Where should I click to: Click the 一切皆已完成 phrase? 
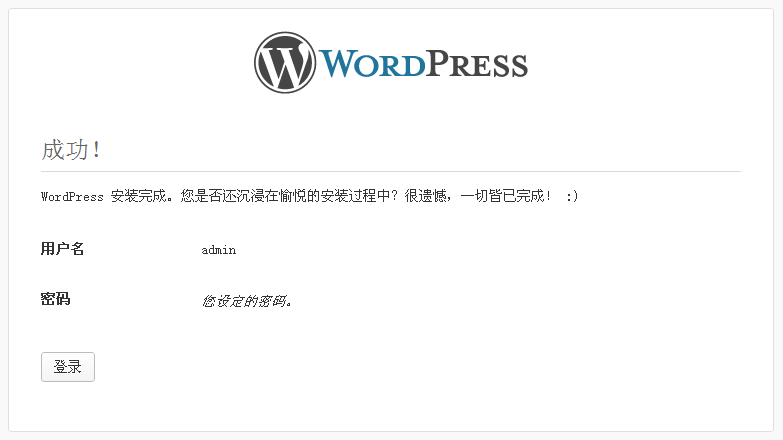[x=502, y=196]
